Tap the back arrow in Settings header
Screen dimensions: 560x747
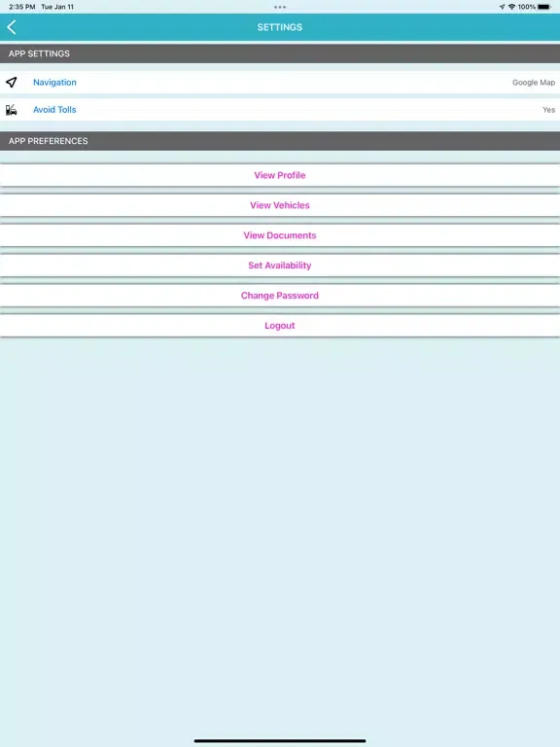point(12,27)
